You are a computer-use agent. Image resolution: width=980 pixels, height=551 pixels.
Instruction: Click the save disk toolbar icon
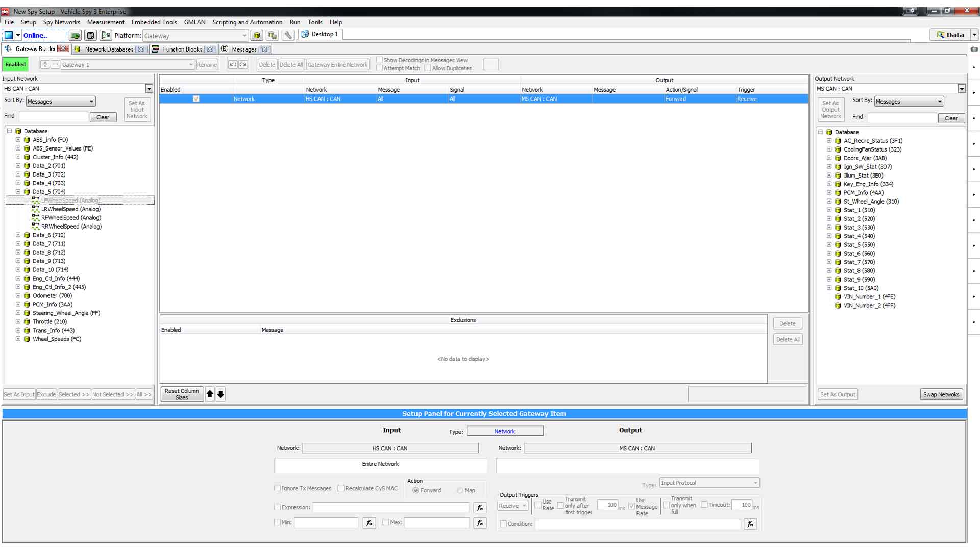click(x=90, y=35)
